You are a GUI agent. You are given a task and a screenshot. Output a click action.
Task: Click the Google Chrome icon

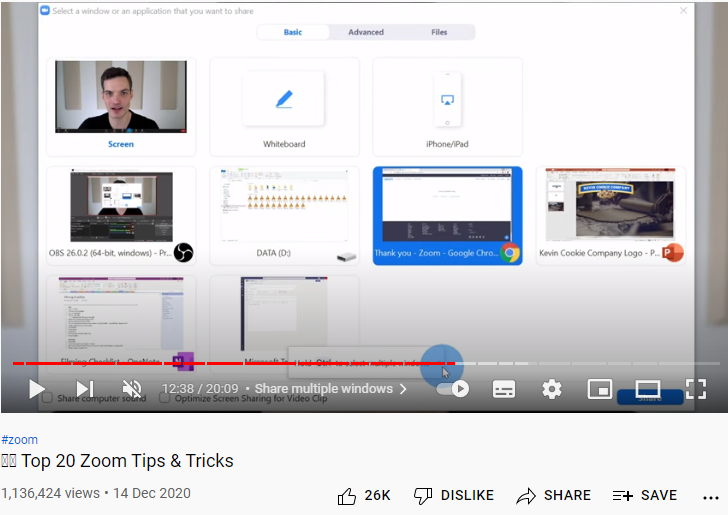click(510, 253)
